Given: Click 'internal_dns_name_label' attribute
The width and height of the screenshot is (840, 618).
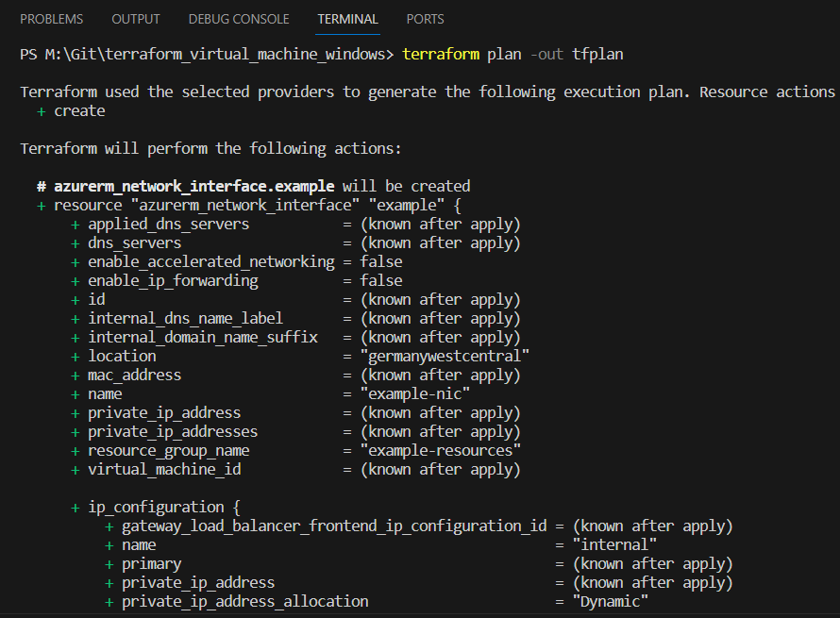Looking at the screenshot, I should pos(185,319).
